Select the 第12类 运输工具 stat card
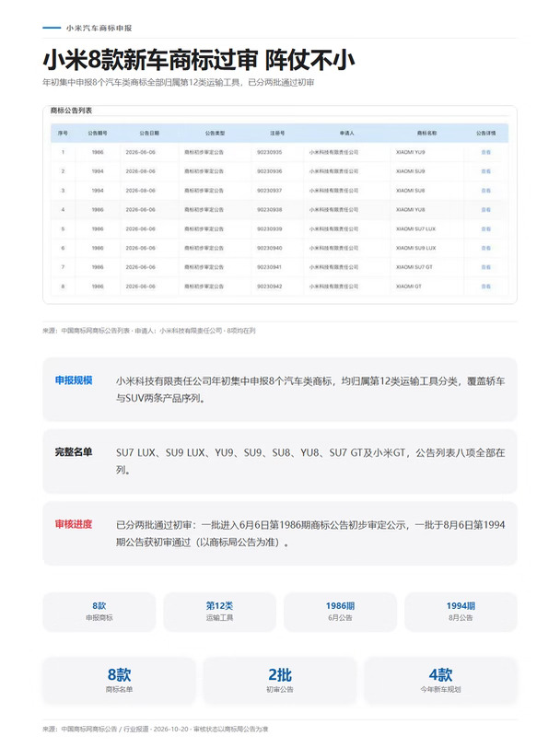The width and height of the screenshot is (560, 748). tap(219, 612)
